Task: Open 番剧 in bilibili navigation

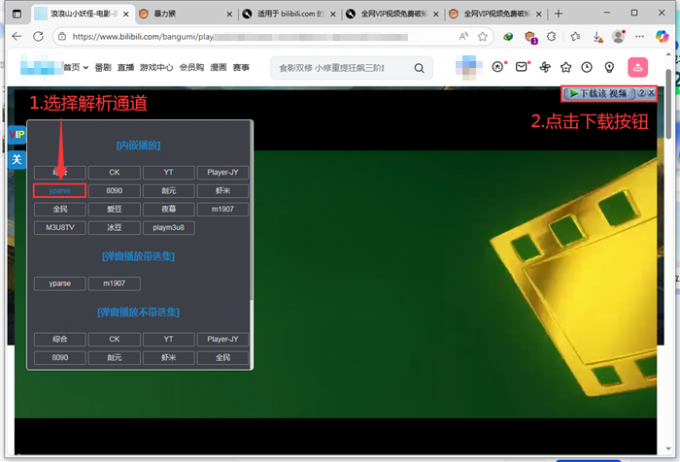Action: 103,67
